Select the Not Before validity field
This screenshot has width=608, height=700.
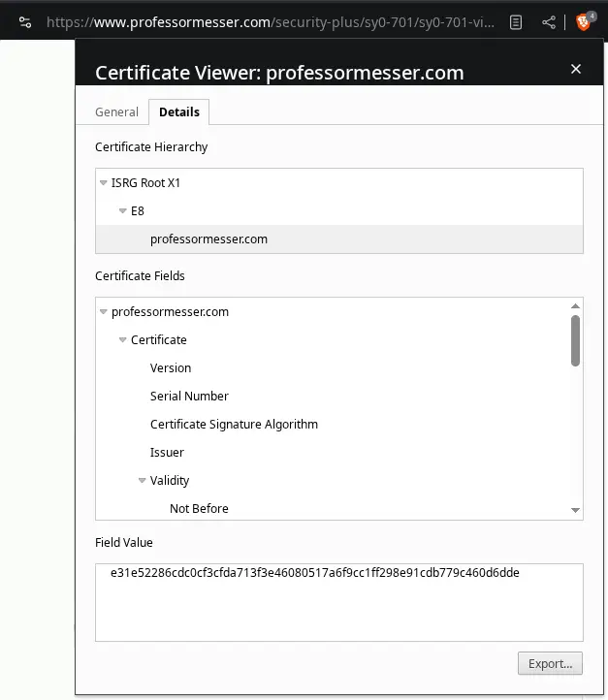point(199,509)
